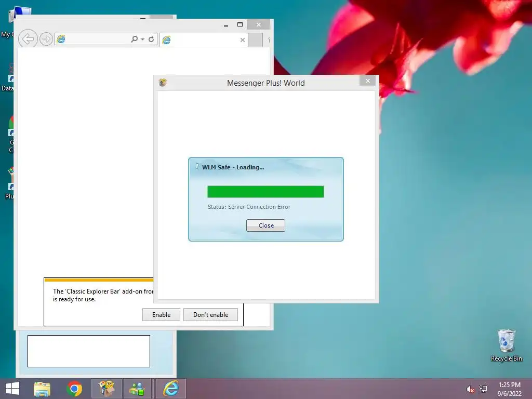
Task: Click Internet Explorer forward arrow
Action: coord(46,39)
